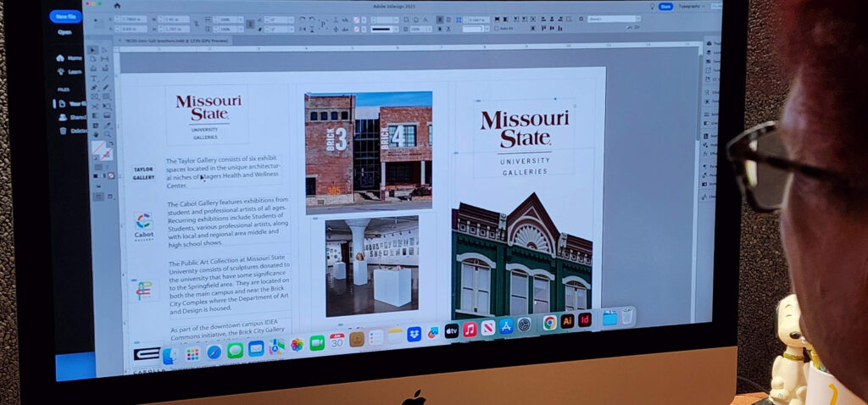Image resolution: width=868 pixels, height=405 pixels.
Task: Click the Home item in left sidebar
Action: click(70, 58)
